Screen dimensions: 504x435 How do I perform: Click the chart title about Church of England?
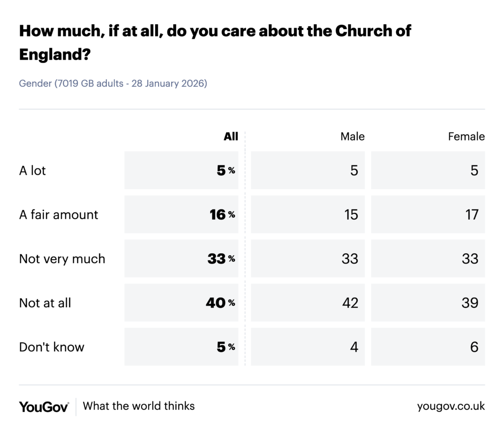click(215, 42)
